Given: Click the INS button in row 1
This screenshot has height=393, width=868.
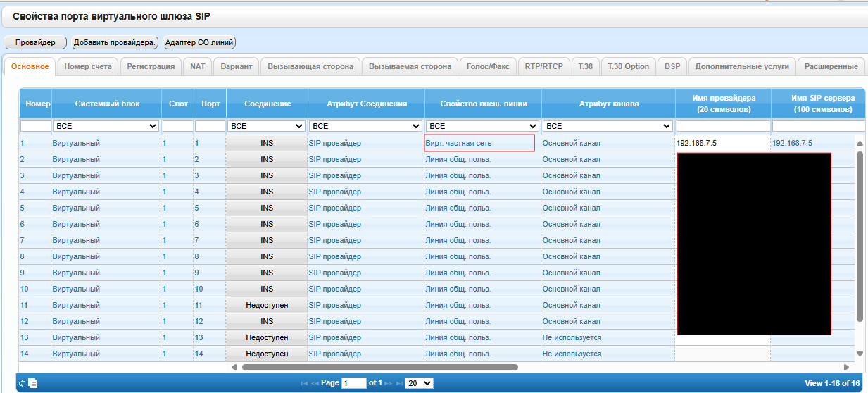Looking at the screenshot, I should coord(267,143).
